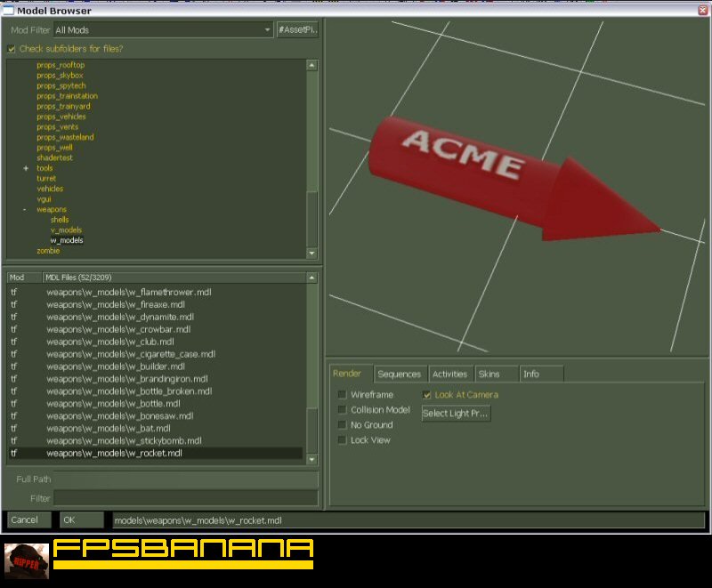The height and width of the screenshot is (588, 712).
Task: Click the "#AssetPi..." button
Action: [x=298, y=28]
